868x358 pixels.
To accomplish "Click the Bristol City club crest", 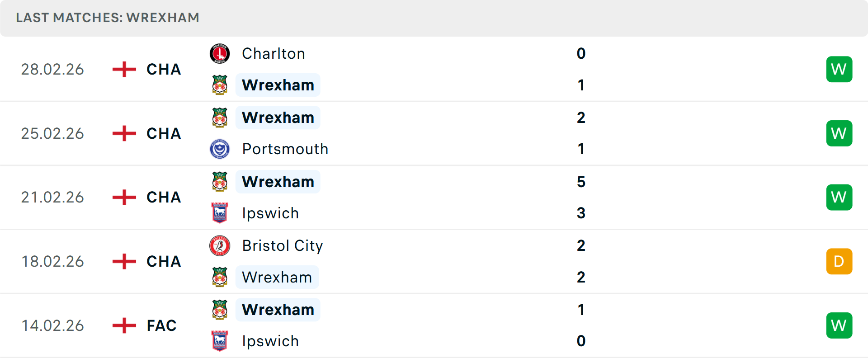I will (x=220, y=246).
